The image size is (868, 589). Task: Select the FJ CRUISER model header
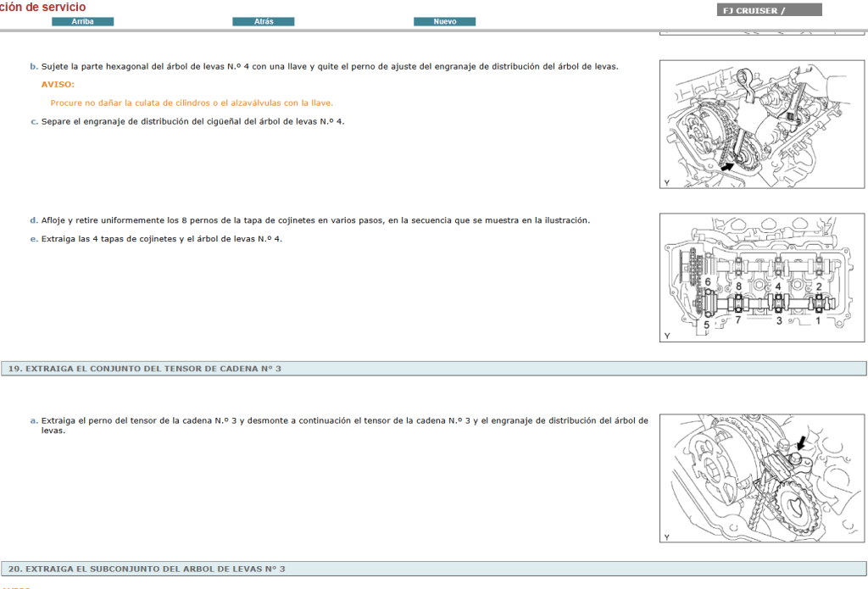tap(770, 9)
